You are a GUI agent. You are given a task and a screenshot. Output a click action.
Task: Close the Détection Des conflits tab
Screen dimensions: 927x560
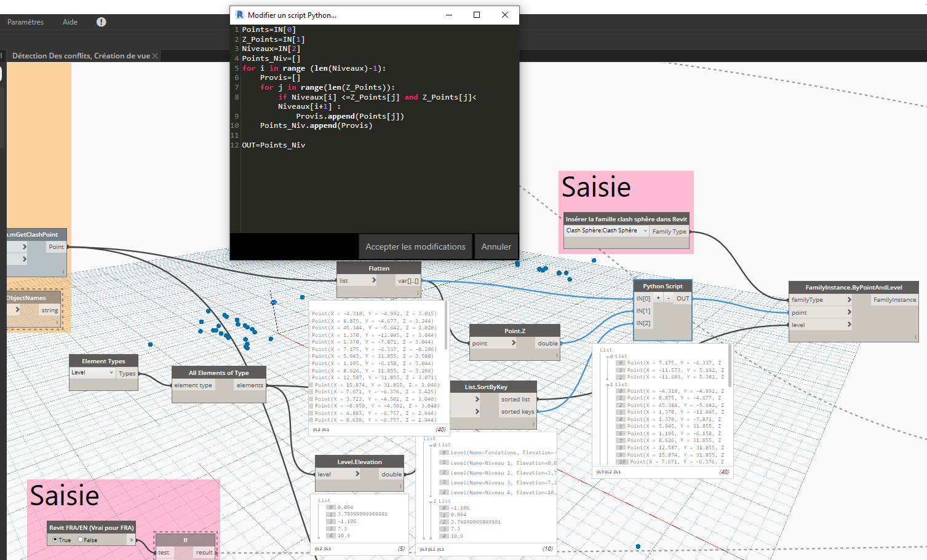click(x=155, y=56)
